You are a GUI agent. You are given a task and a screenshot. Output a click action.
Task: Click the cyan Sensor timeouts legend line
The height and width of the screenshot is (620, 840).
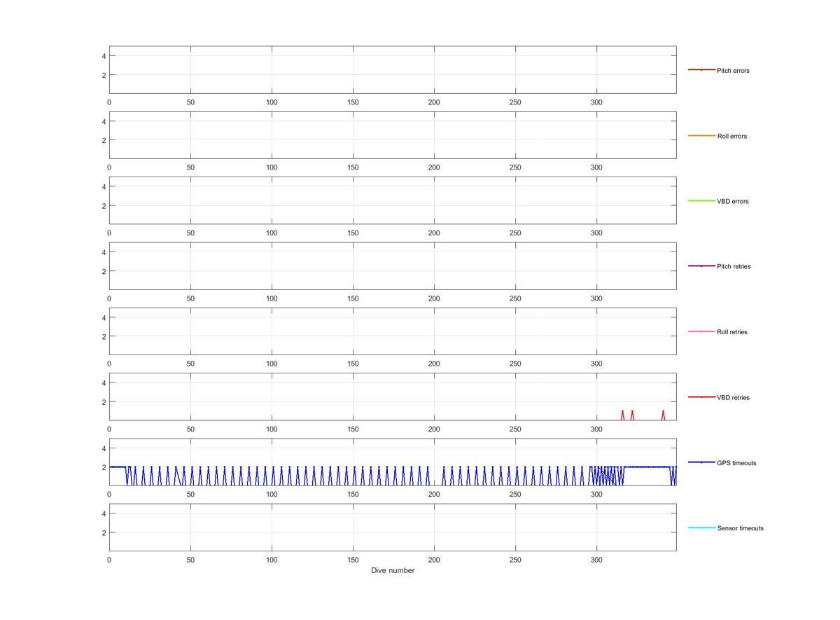pyautogui.click(x=701, y=528)
